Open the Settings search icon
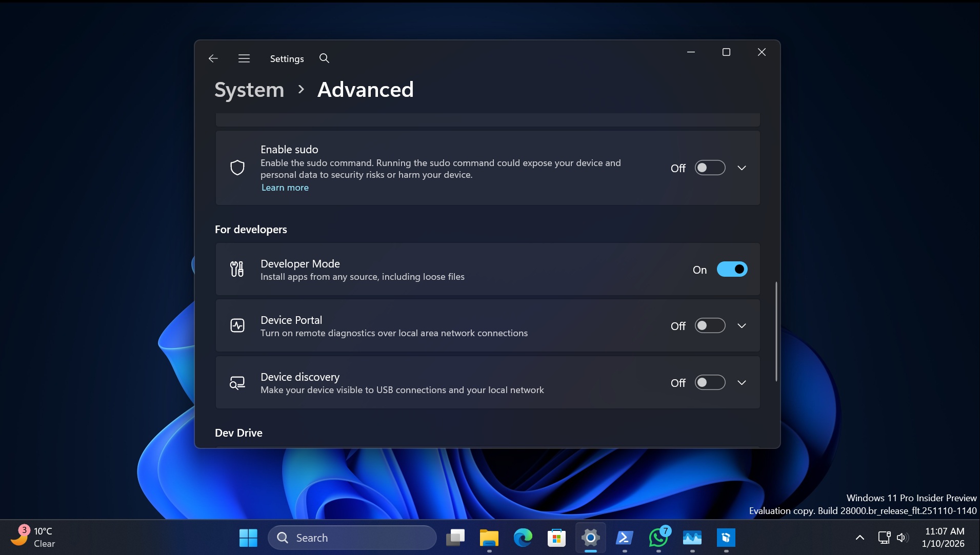 point(324,58)
